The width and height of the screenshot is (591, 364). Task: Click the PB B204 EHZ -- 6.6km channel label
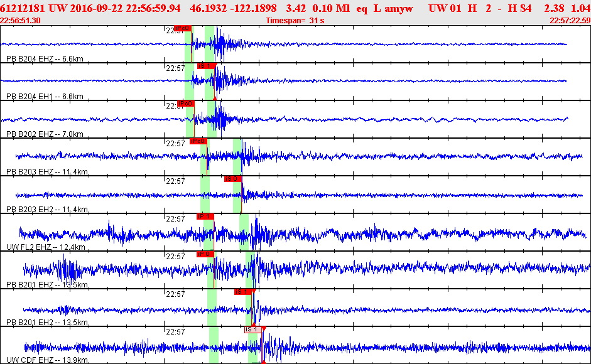[x=45, y=59]
